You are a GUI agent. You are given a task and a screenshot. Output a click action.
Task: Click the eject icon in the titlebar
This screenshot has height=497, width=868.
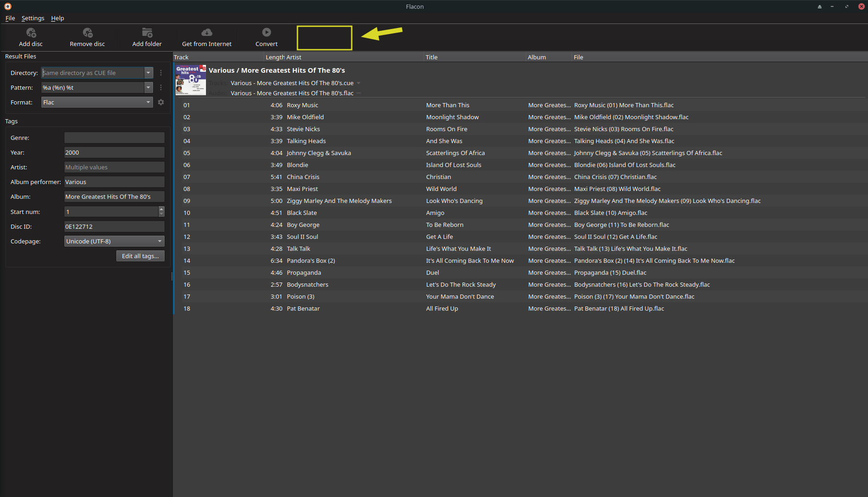[x=820, y=6]
